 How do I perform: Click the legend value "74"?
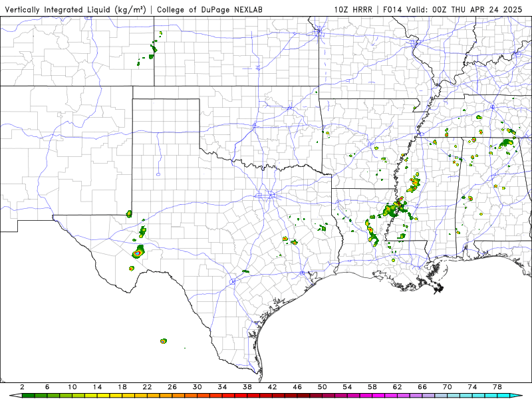(473, 387)
